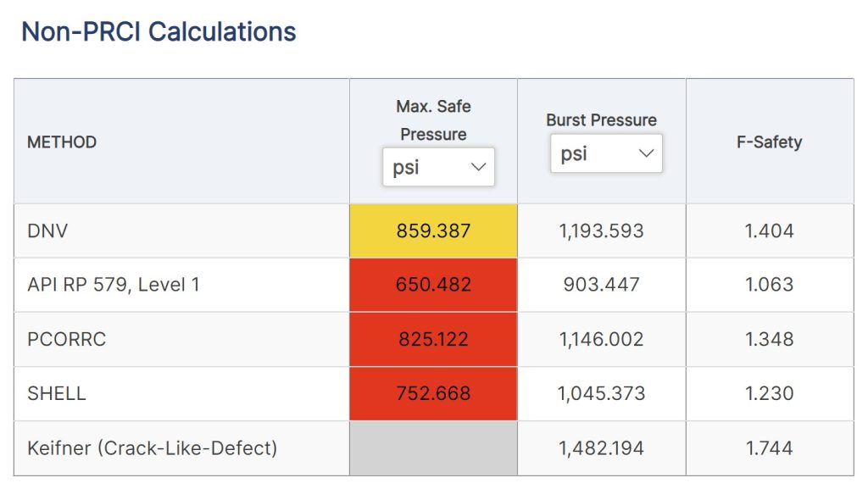The image size is (868, 500).
Task: Expand the psi unit selector chevron
Action: [x=479, y=167]
